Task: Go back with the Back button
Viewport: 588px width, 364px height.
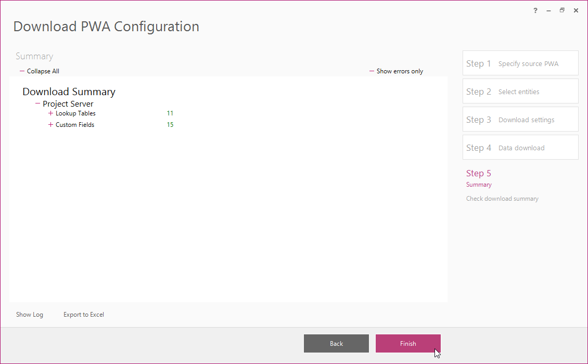Action: 336,343
